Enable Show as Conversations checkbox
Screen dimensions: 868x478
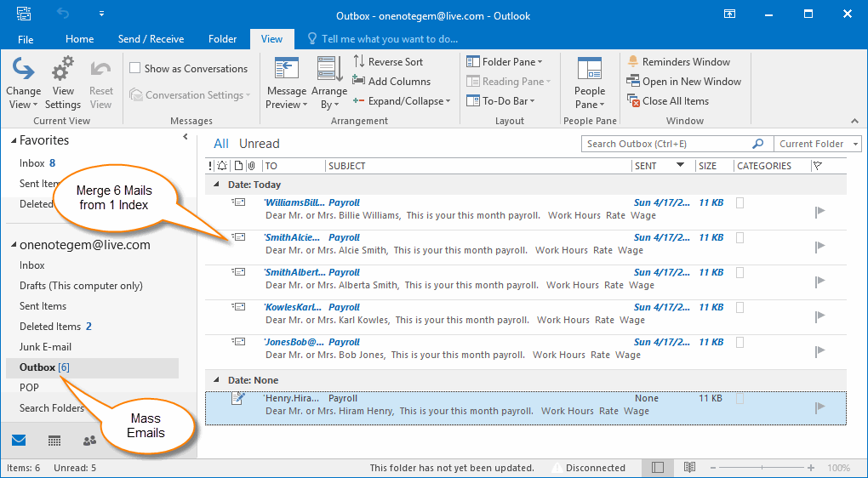coord(134,68)
